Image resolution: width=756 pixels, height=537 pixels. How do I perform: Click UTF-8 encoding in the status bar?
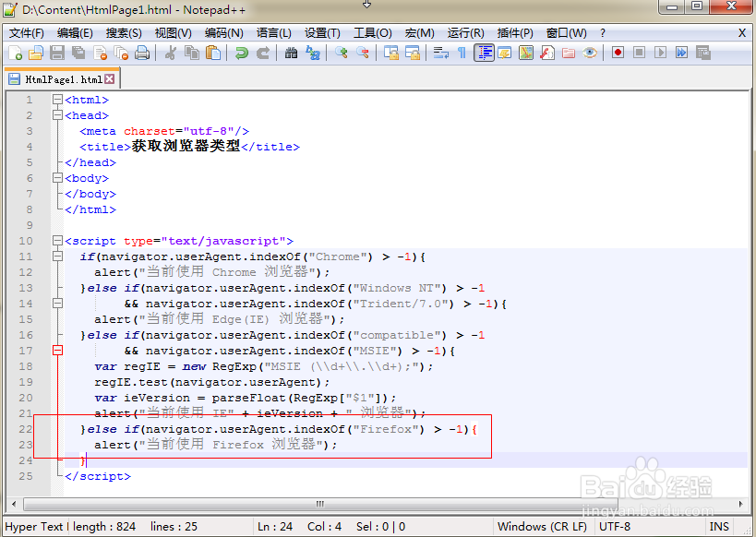(615, 527)
